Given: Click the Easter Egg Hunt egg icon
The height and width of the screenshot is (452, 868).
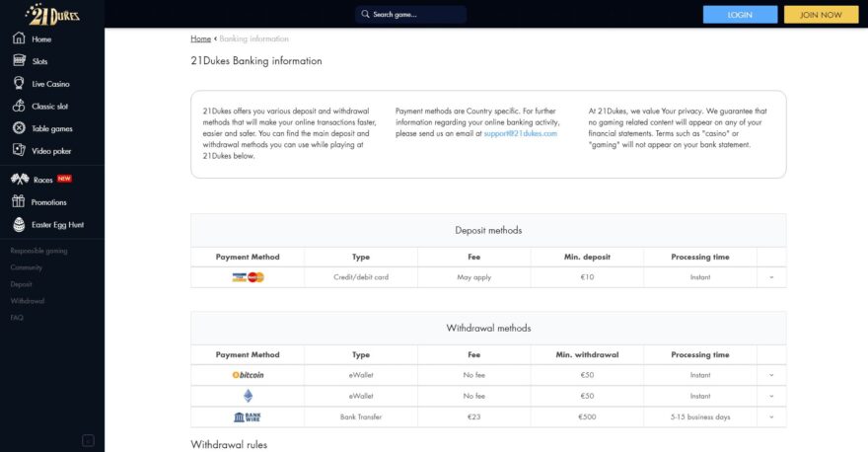Looking at the screenshot, I should (19, 224).
